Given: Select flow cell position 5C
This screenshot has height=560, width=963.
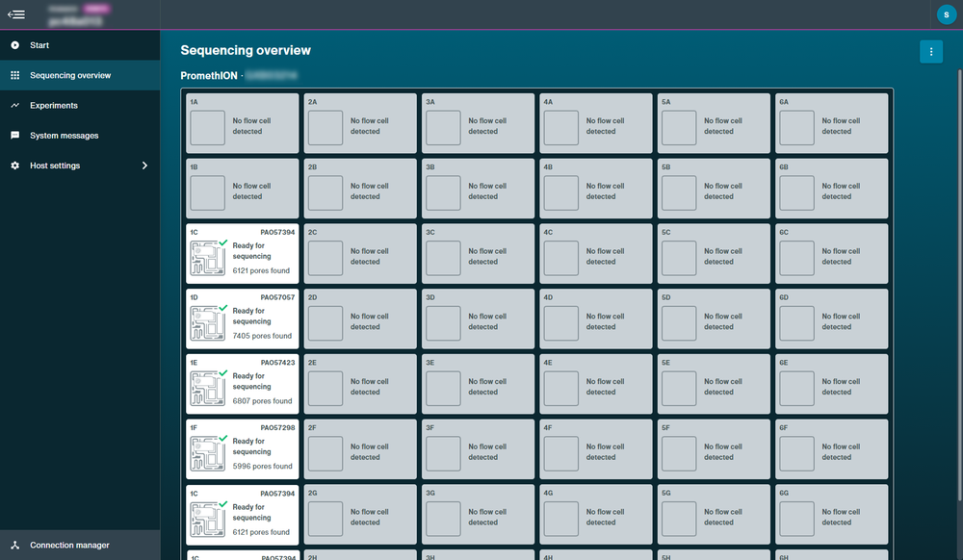Looking at the screenshot, I should (x=714, y=254).
